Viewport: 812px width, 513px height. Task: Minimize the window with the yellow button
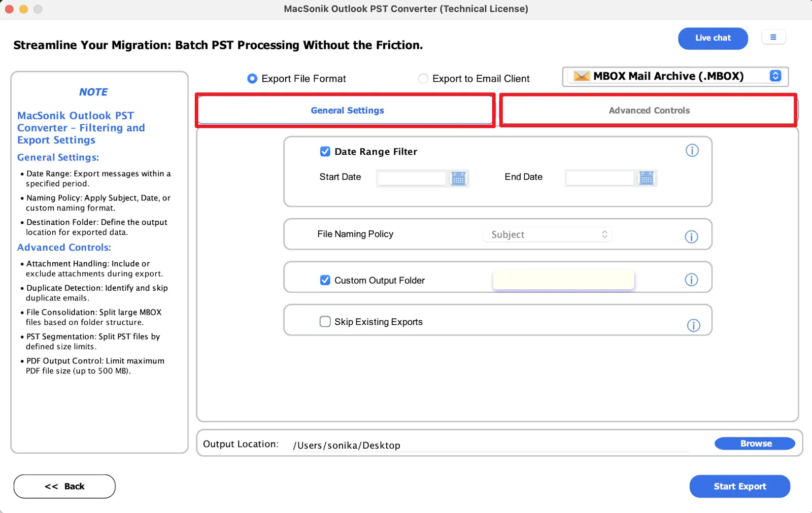[x=23, y=9]
